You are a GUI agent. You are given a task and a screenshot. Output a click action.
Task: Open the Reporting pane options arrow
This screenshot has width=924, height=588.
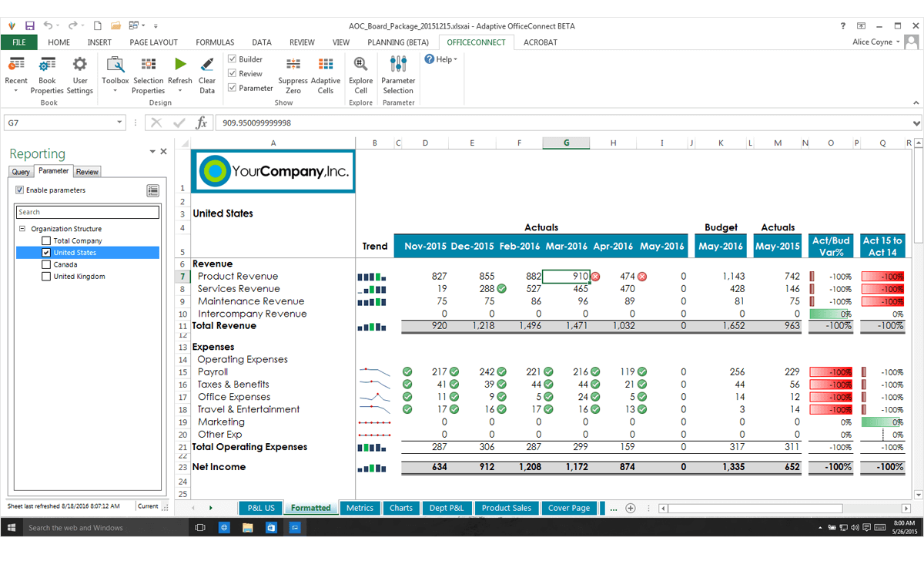point(152,152)
